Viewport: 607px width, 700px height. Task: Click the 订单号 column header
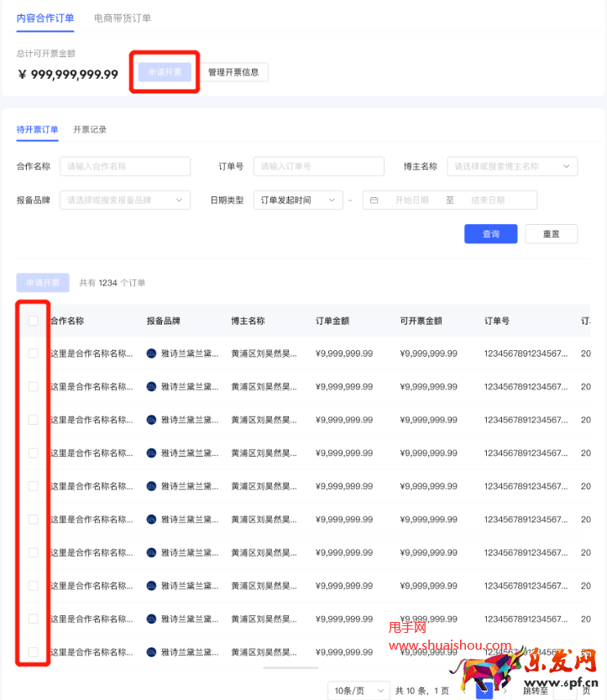pos(497,321)
